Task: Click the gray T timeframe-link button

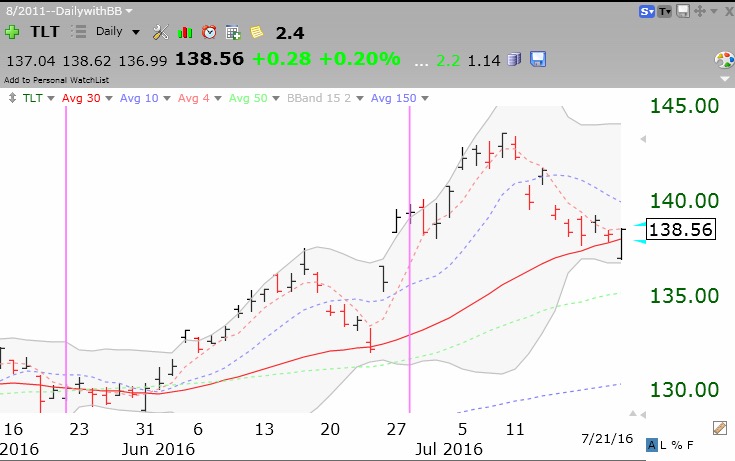Action: tap(665, 11)
